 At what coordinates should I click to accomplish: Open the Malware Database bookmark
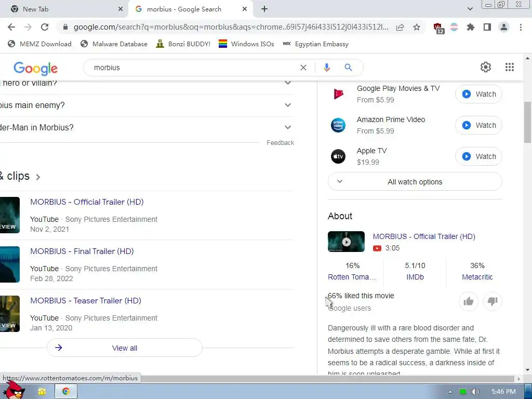click(x=114, y=44)
